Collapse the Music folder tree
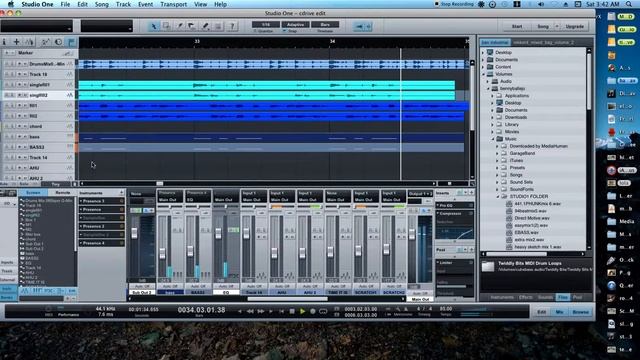 click(x=493, y=139)
